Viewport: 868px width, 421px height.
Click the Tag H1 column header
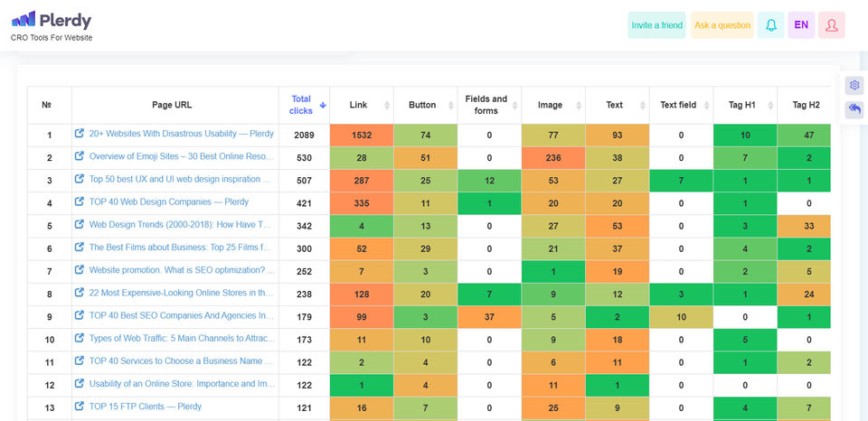[x=741, y=105]
